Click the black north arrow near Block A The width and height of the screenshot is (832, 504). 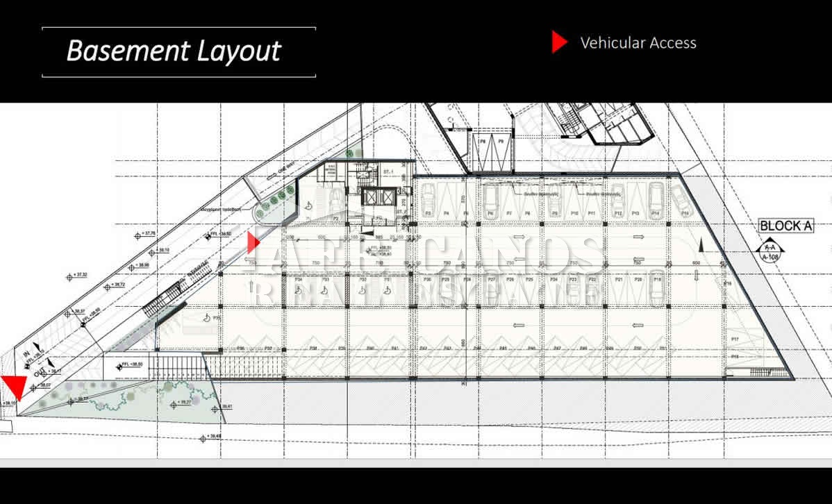[x=701, y=244]
